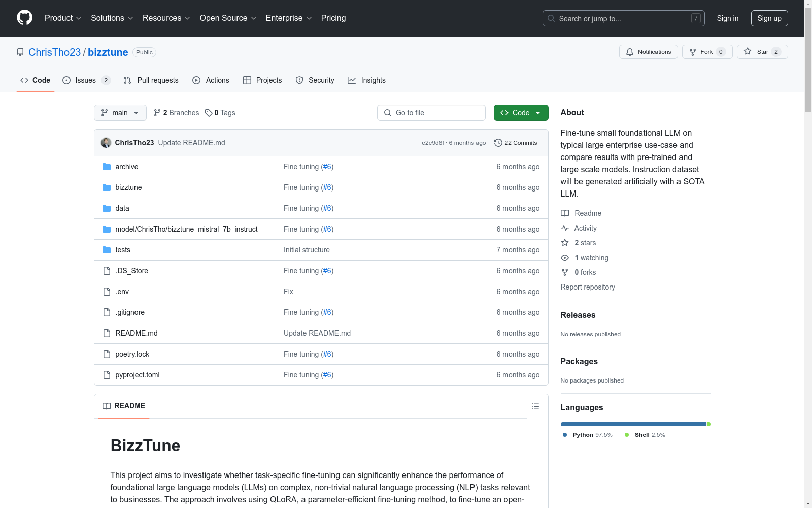
Task: Open the main branch selector dropdown
Action: click(x=120, y=113)
